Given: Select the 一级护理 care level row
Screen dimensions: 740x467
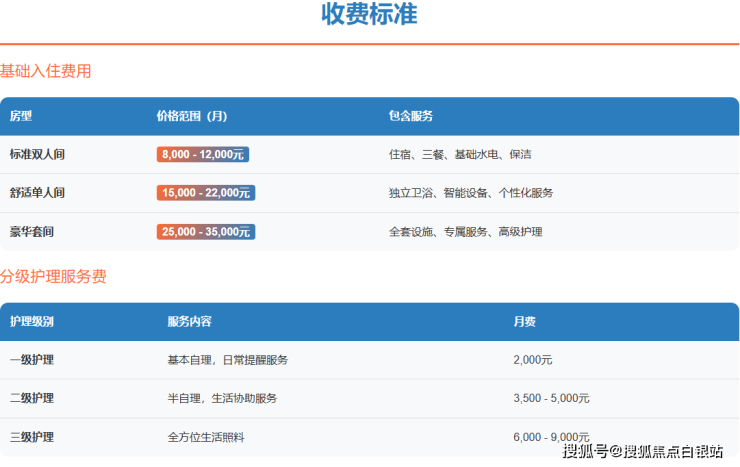Looking at the screenshot, I should tap(32, 360).
